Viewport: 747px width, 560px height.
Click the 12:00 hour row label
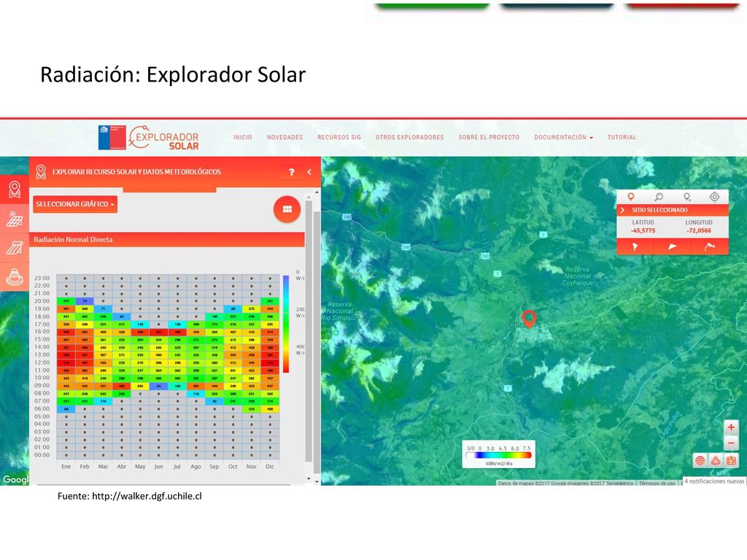(42, 362)
